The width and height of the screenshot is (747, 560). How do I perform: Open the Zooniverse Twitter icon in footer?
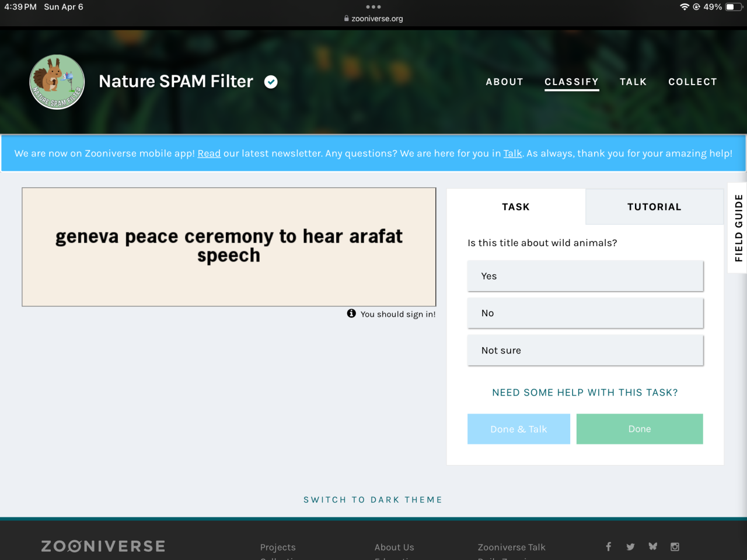coord(630,547)
